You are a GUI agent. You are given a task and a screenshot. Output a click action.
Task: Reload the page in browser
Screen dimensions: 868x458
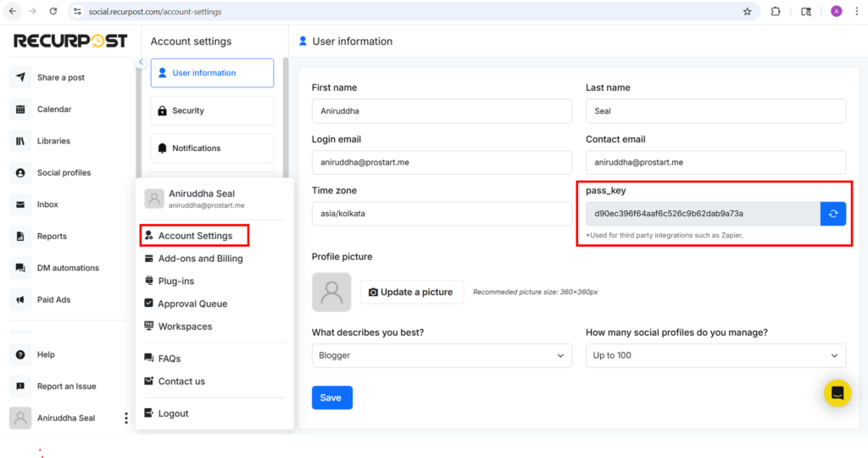[x=53, y=11]
